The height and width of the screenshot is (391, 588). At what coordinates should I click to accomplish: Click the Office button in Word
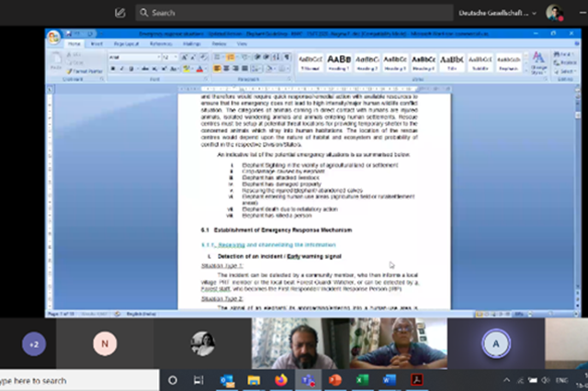point(53,37)
